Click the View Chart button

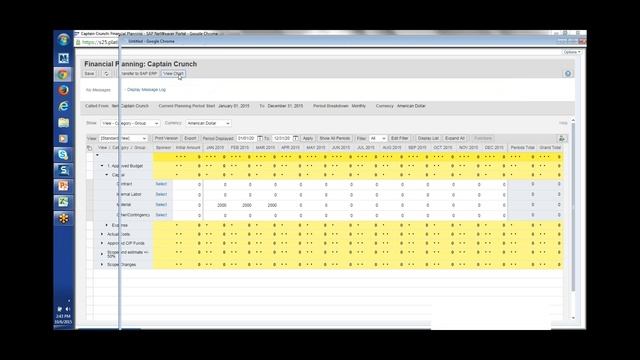(173, 74)
